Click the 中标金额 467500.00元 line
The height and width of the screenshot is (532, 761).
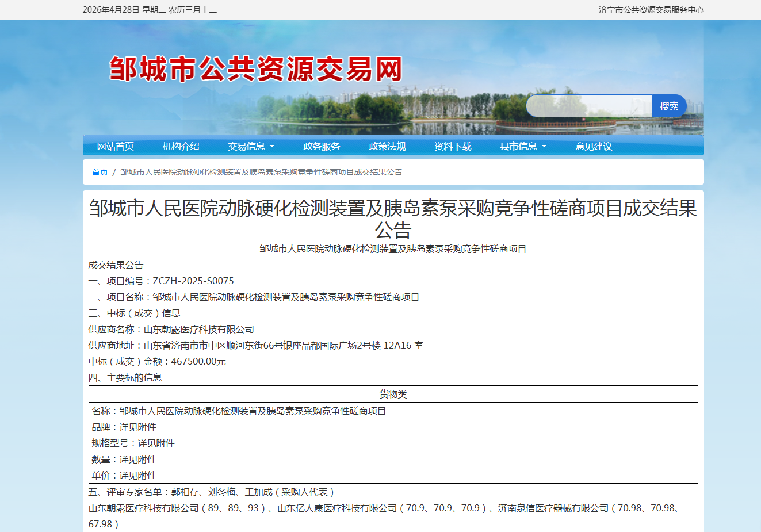pyautogui.click(x=157, y=361)
